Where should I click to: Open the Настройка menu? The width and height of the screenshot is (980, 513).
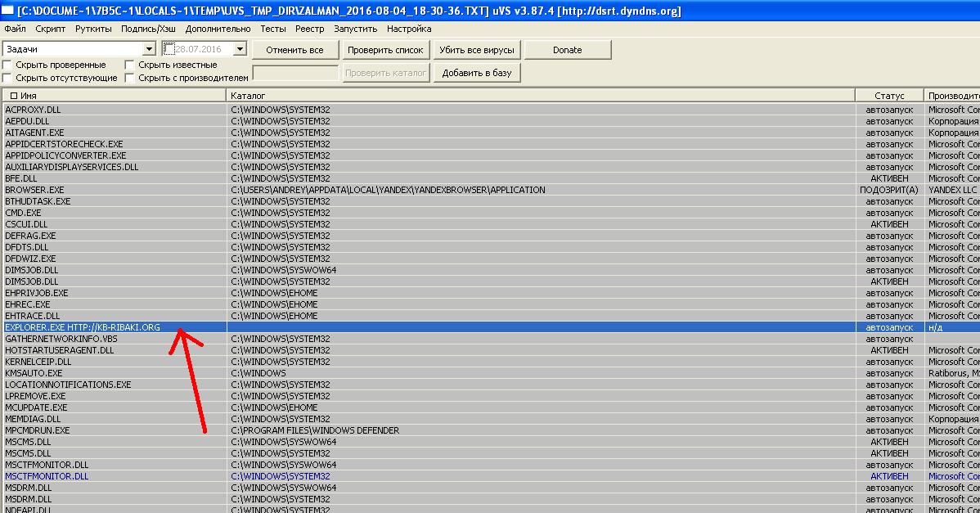409,29
